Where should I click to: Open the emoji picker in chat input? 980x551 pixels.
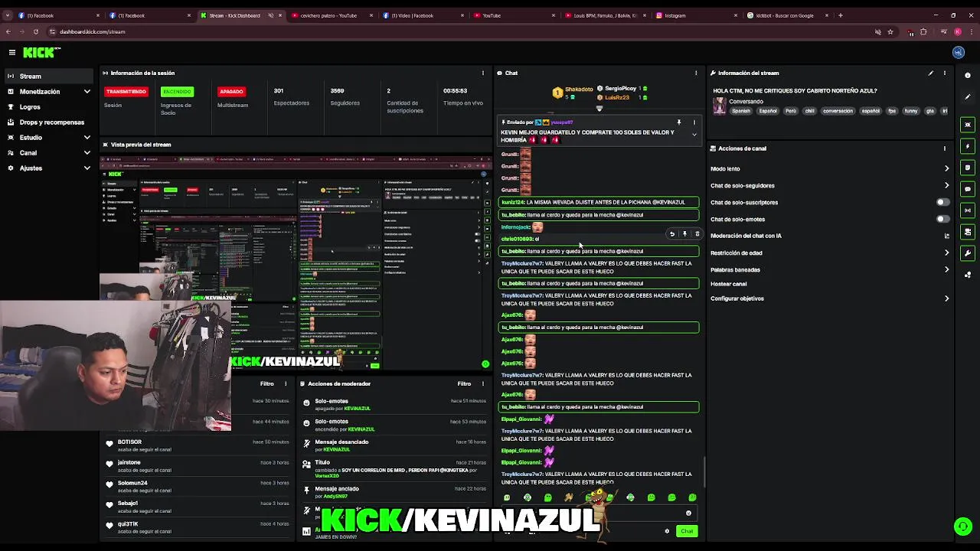688,514
